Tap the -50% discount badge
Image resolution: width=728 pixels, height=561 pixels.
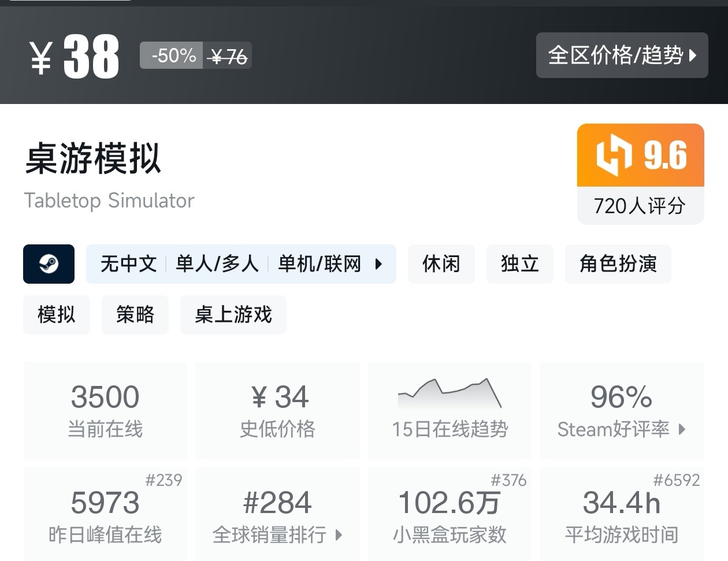(x=172, y=55)
